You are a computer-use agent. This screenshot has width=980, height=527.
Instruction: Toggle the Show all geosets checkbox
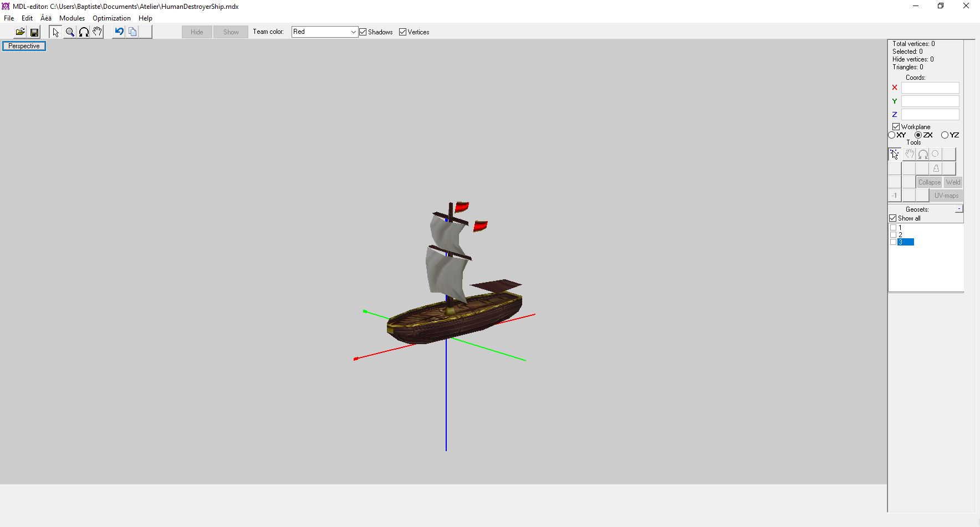click(892, 218)
